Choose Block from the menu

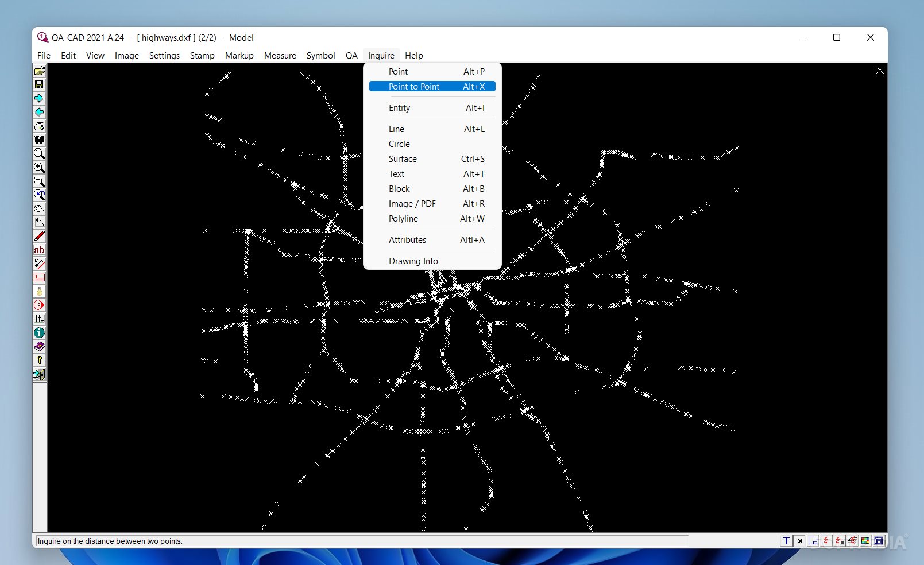(x=432, y=189)
